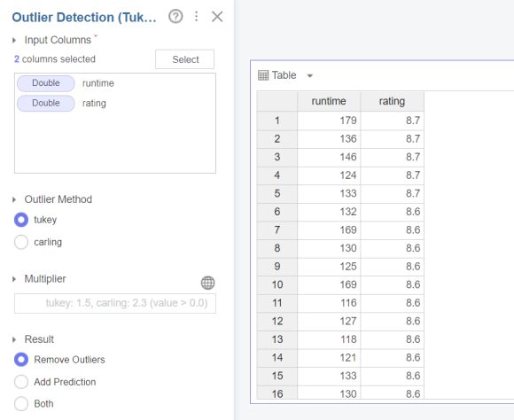Click the globe icon beside Multiplier

[x=208, y=283]
